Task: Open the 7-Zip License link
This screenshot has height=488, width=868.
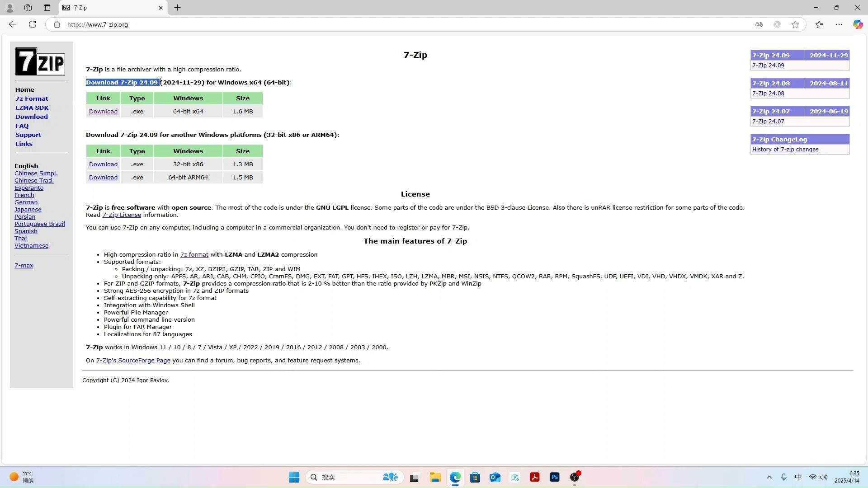Action: (121, 215)
